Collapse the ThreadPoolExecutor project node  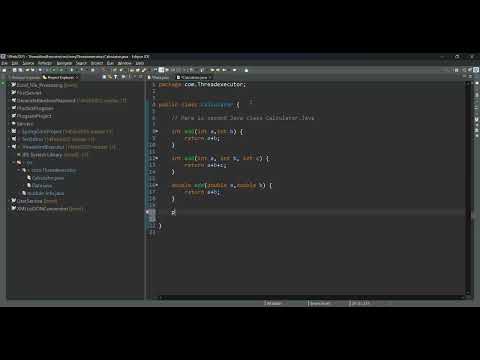click(x=10, y=147)
